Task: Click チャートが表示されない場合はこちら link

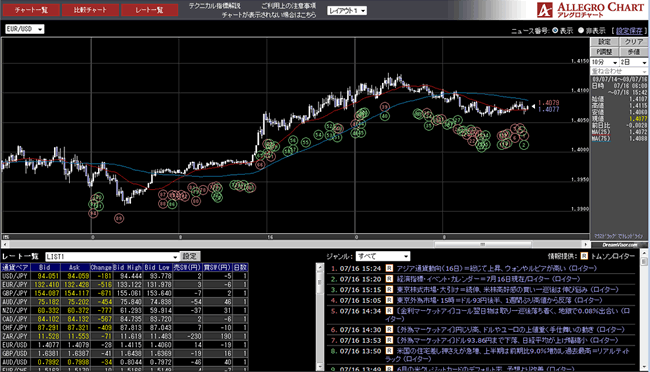Action: click(269, 15)
